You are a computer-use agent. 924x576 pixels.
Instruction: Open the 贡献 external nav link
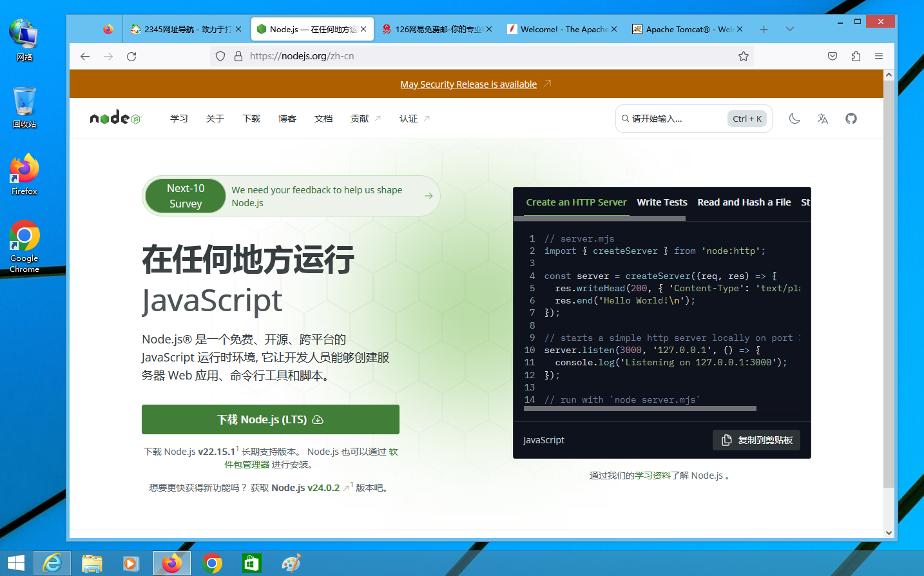(365, 119)
